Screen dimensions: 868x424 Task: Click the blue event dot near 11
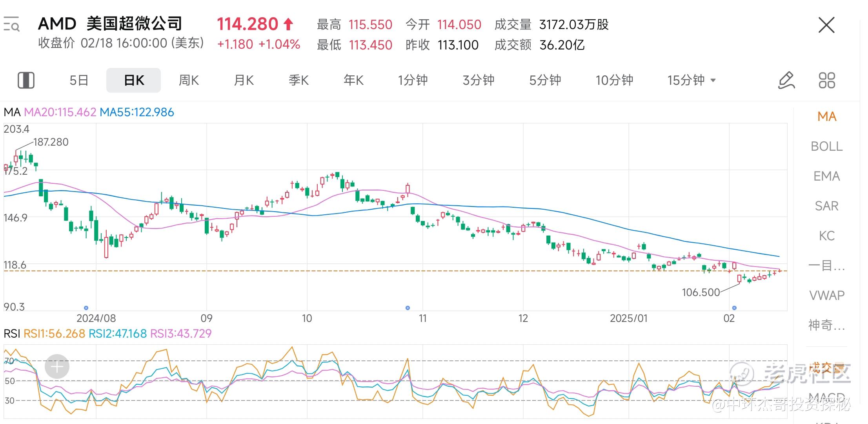click(408, 308)
